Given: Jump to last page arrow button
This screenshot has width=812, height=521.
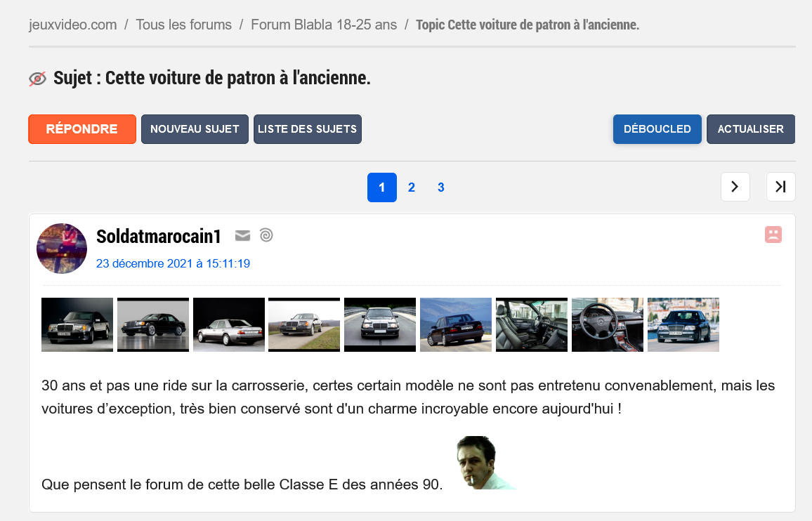Looking at the screenshot, I should click(780, 187).
